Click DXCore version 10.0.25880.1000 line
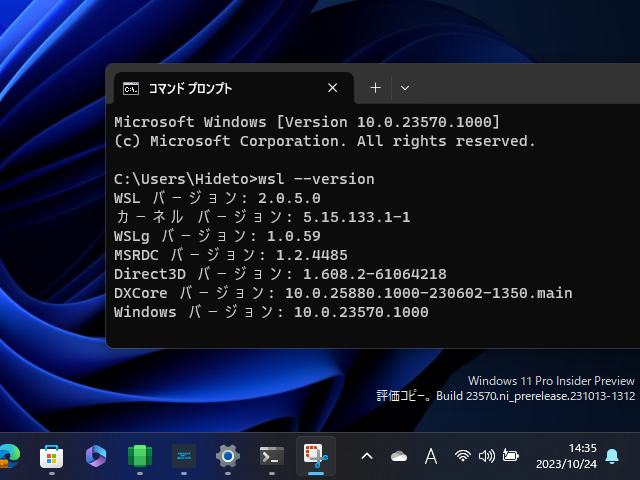Image resolution: width=640 pixels, height=480 pixels. [x=343, y=293]
